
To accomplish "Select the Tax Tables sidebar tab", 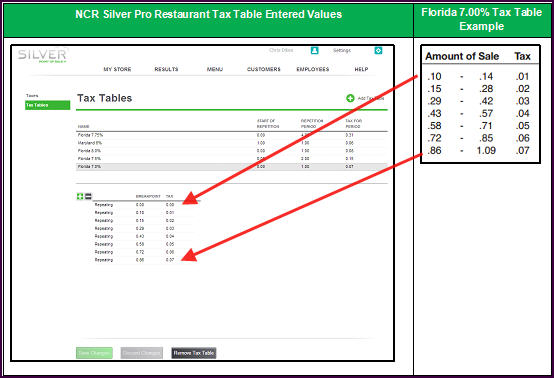I will pyautogui.click(x=47, y=105).
